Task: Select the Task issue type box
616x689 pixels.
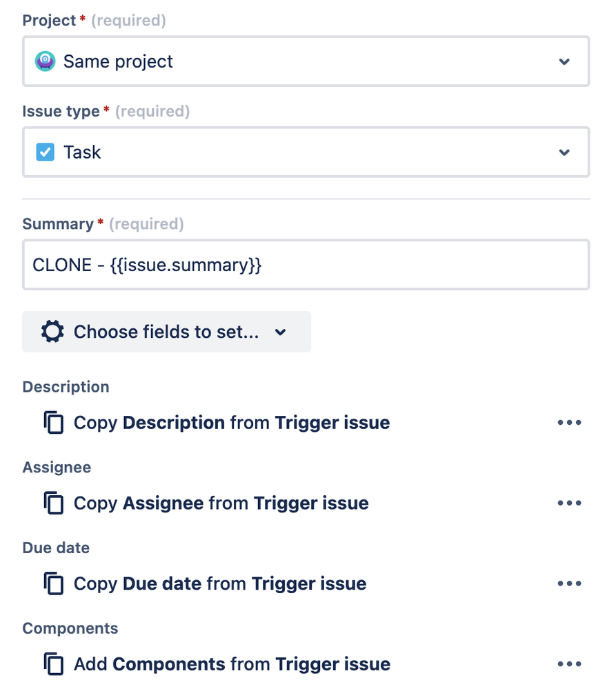Action: coord(306,152)
